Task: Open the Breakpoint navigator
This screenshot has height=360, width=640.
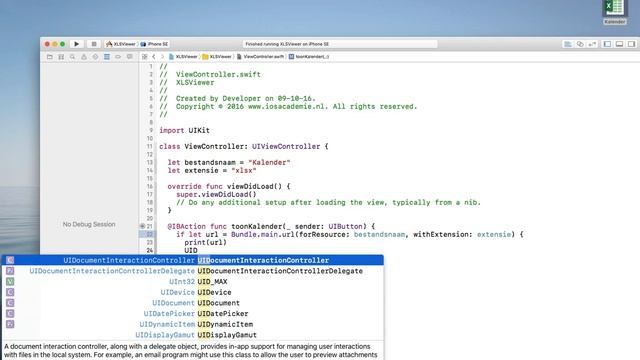Action: click(x=118, y=57)
